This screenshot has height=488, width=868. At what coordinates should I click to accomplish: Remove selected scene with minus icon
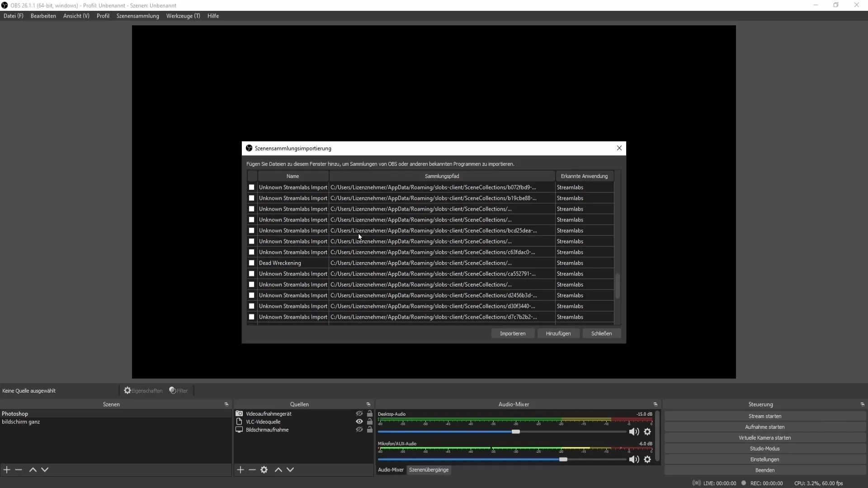(19, 470)
